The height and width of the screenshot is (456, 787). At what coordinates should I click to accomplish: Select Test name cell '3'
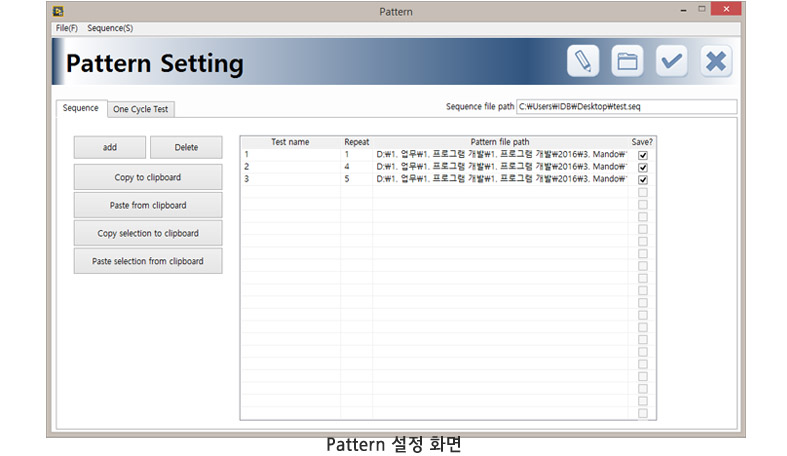291,179
